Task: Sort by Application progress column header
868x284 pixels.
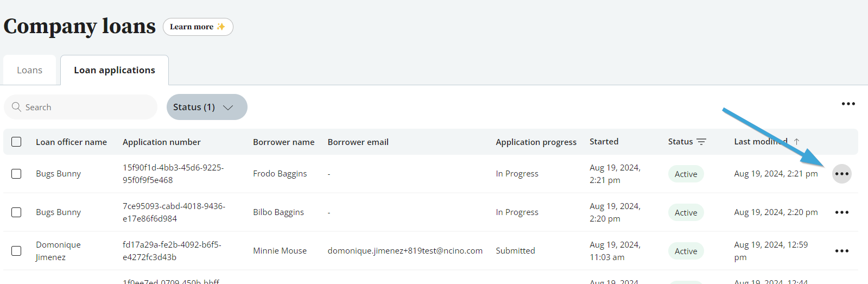Action: pos(536,142)
